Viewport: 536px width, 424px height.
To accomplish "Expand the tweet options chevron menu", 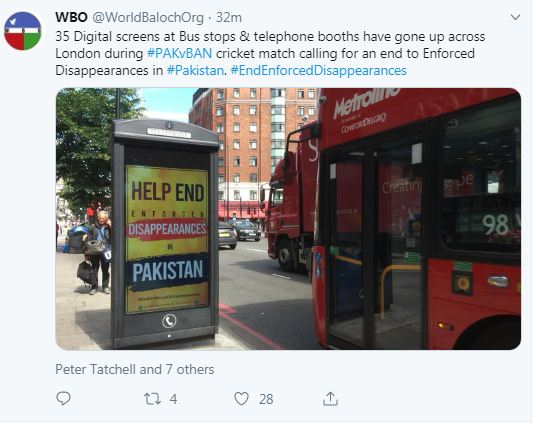I will [515, 17].
